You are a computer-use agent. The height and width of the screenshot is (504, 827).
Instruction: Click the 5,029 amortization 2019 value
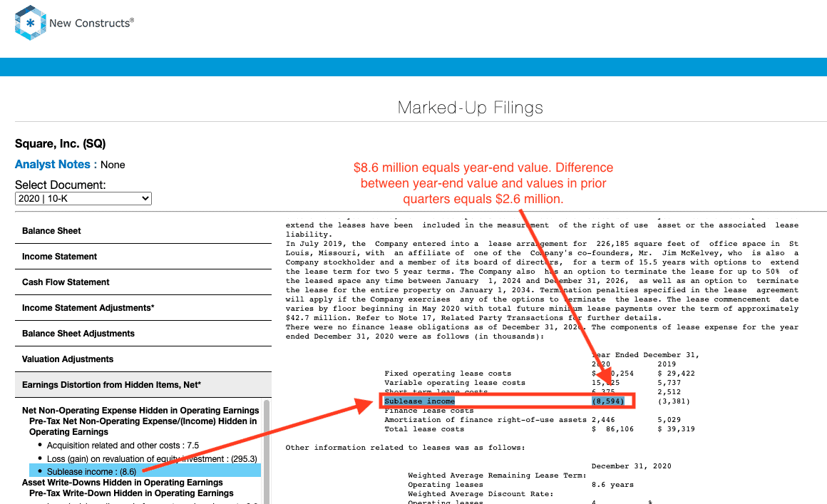669,420
